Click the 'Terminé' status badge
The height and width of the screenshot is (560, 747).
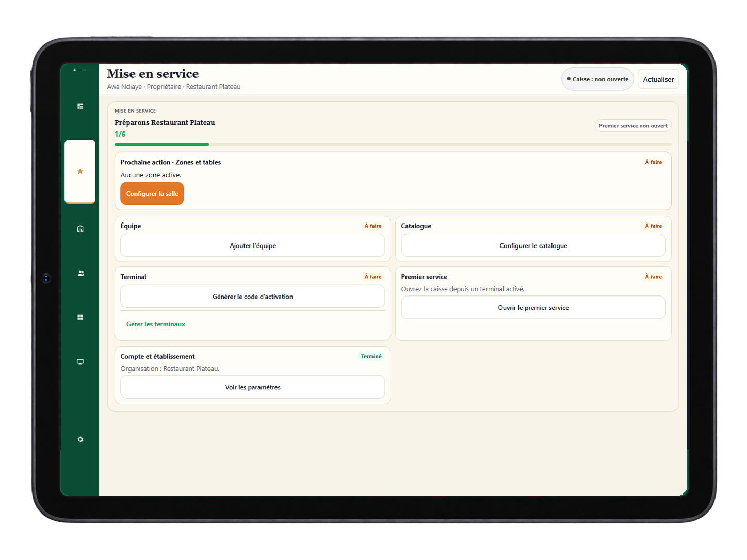point(371,356)
